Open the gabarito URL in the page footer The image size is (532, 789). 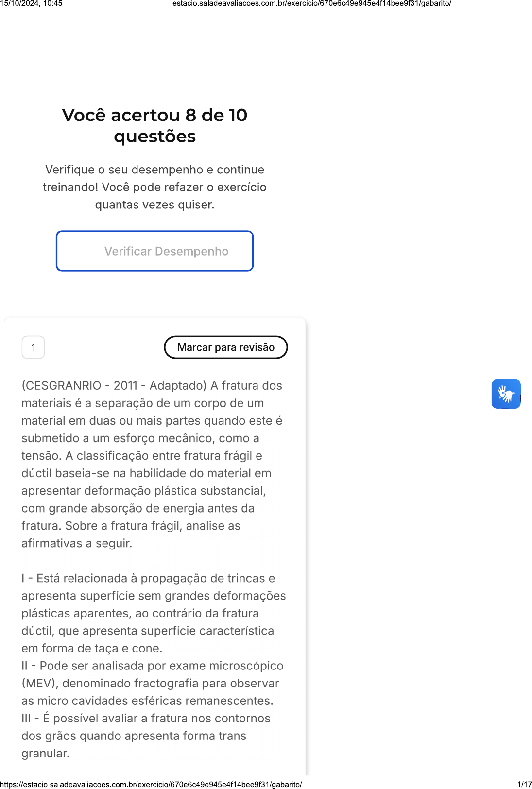(151, 784)
